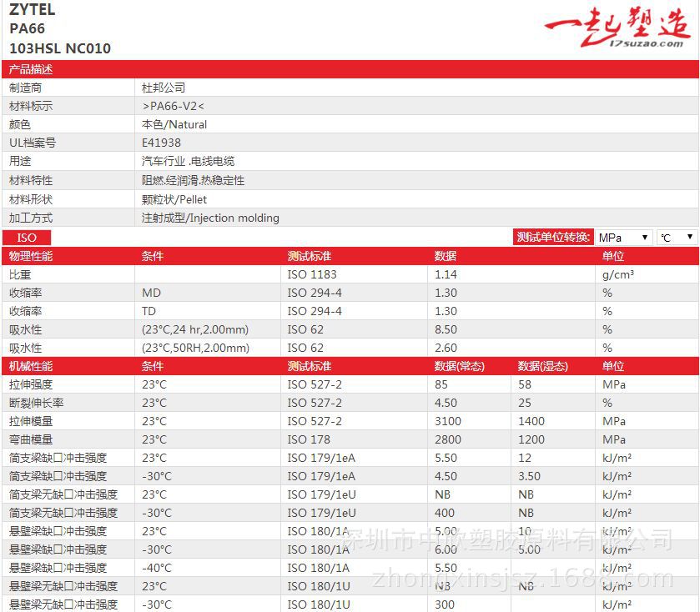The image size is (700, 612).
Task: Click the 拉伸强度 row label
Action: point(30,384)
